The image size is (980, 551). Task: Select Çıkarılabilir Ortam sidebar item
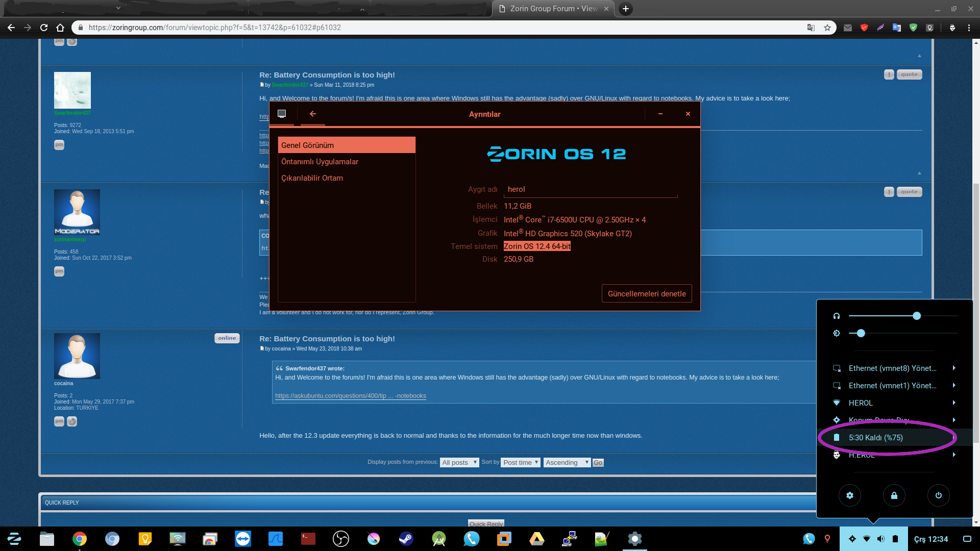click(x=312, y=178)
